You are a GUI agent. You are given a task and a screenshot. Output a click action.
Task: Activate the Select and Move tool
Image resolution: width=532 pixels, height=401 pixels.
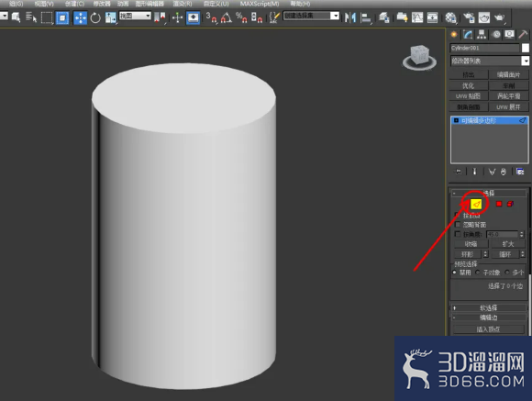coord(80,17)
